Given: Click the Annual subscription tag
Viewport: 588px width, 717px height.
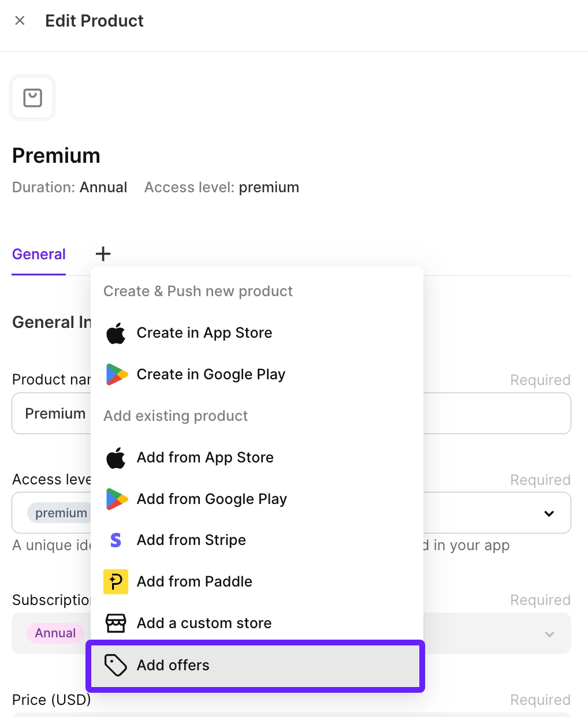Looking at the screenshot, I should point(55,633).
